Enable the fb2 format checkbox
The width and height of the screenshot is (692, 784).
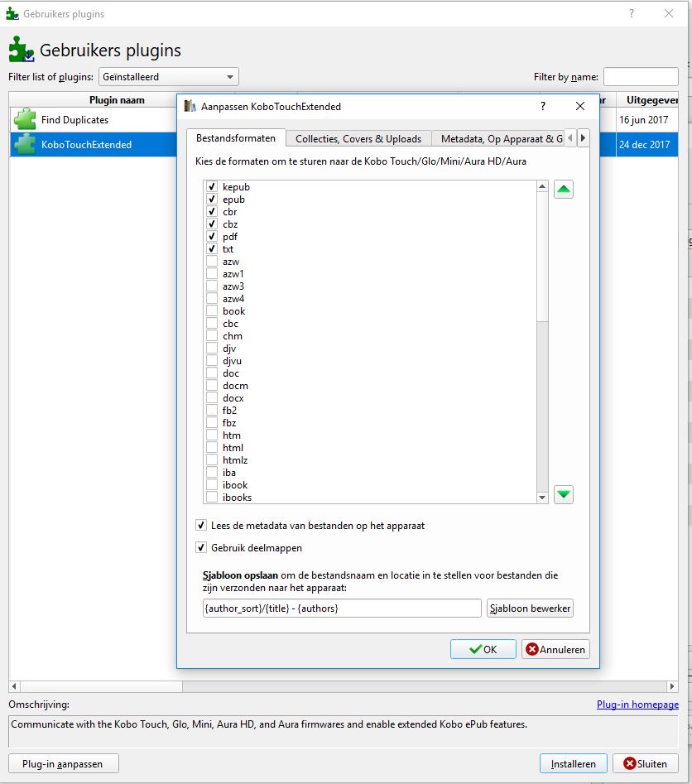(212, 410)
